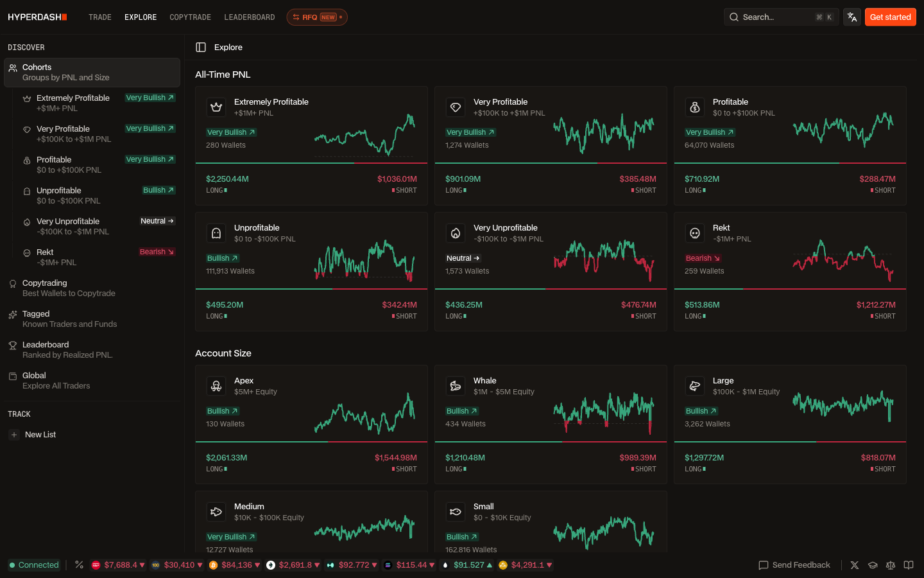Click the $115.44 Solana ticker
Image resolution: width=924 pixels, height=578 pixels.
pyautogui.click(x=409, y=565)
